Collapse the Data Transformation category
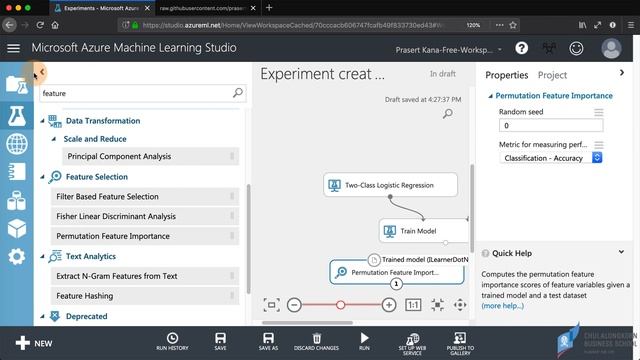 click(x=42, y=121)
